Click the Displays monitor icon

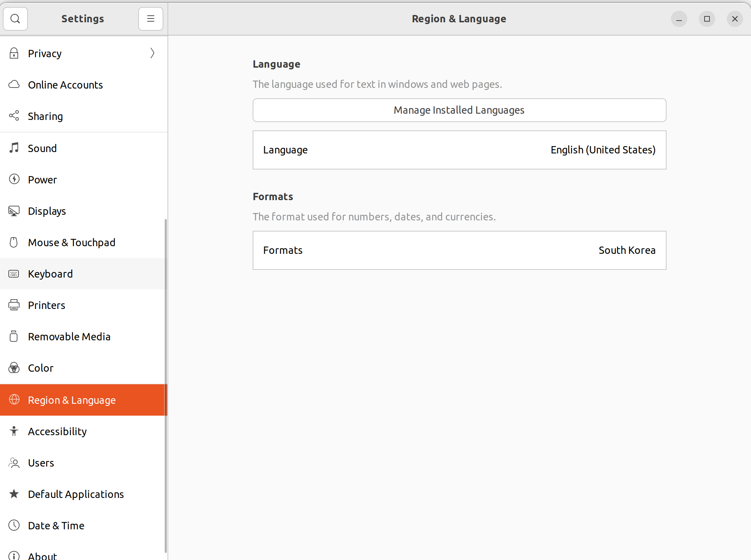[x=14, y=211]
